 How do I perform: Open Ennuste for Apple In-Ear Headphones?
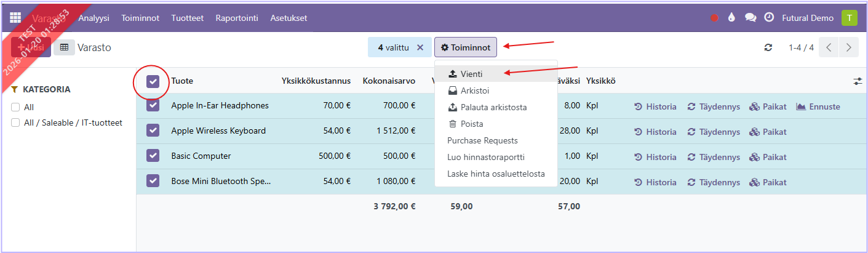[x=818, y=106]
